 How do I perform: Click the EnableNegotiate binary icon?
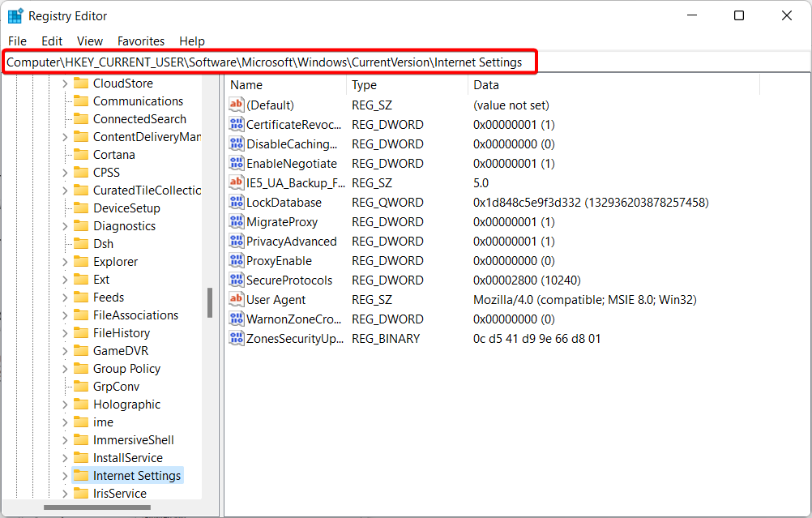(236, 163)
